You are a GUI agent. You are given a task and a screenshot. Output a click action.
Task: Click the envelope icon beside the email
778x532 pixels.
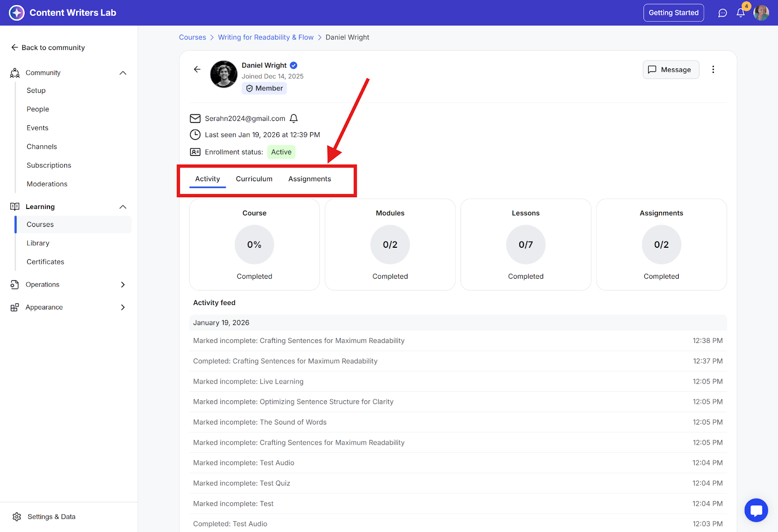pyautogui.click(x=195, y=119)
